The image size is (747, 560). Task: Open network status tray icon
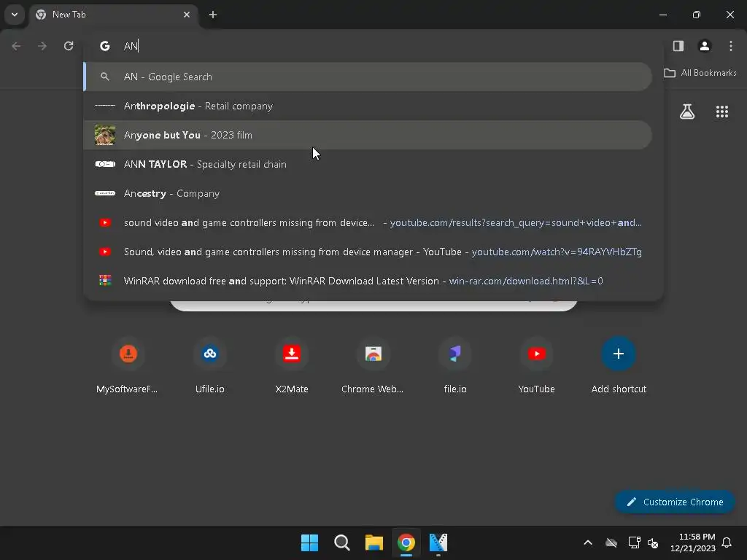(634, 542)
